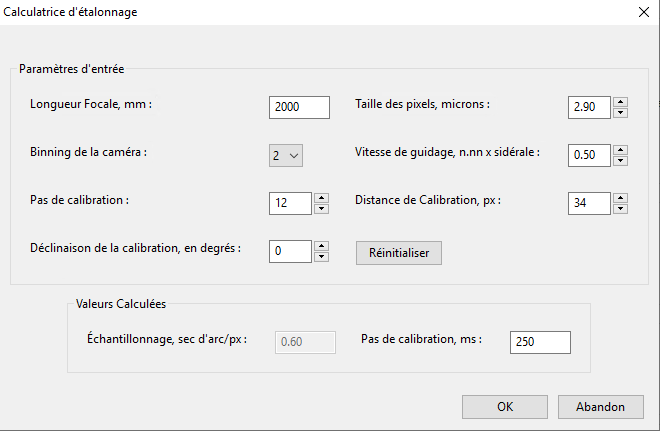The image size is (660, 431).
Task: Decrease calibration declination with down arrow
Action: tap(321, 256)
